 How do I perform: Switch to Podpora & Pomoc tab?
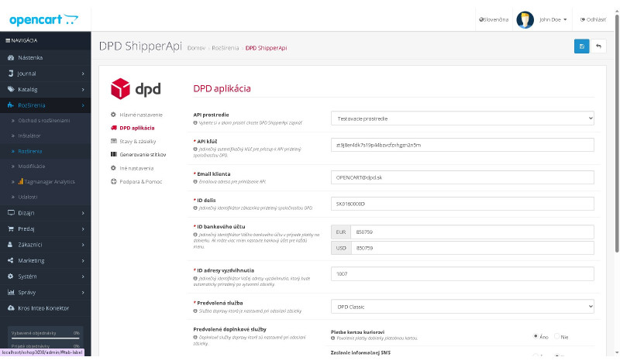click(141, 181)
